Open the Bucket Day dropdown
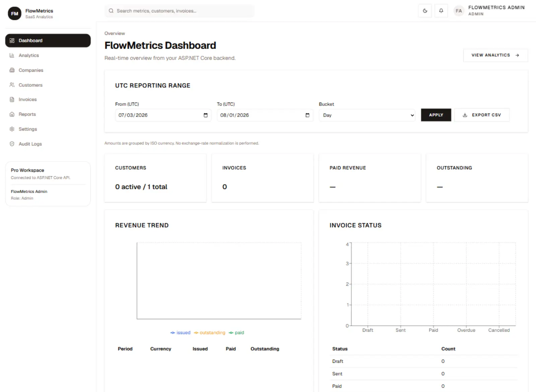Image resolution: width=536 pixels, height=392 pixels. [x=367, y=115]
